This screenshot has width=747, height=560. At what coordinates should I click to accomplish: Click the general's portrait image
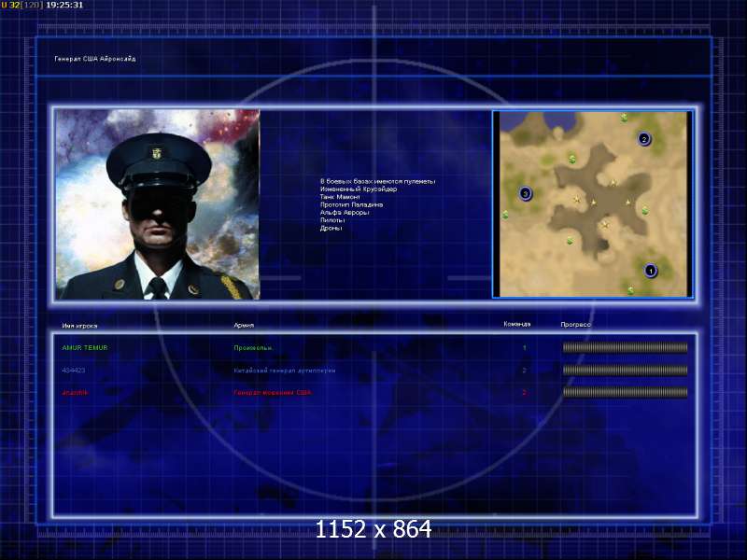[x=158, y=204]
